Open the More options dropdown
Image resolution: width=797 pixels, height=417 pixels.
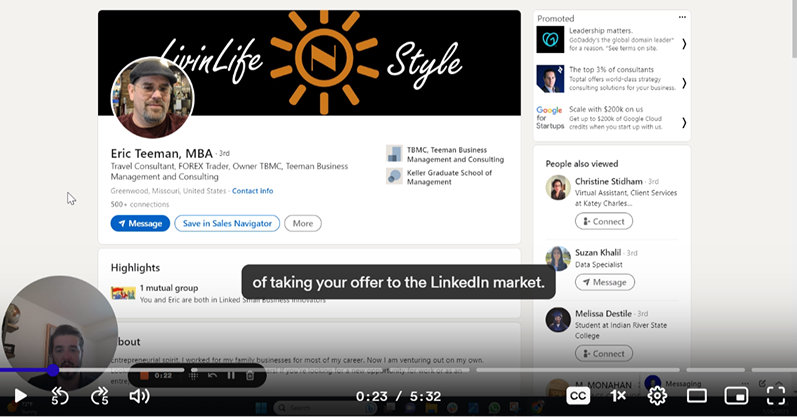click(x=303, y=223)
